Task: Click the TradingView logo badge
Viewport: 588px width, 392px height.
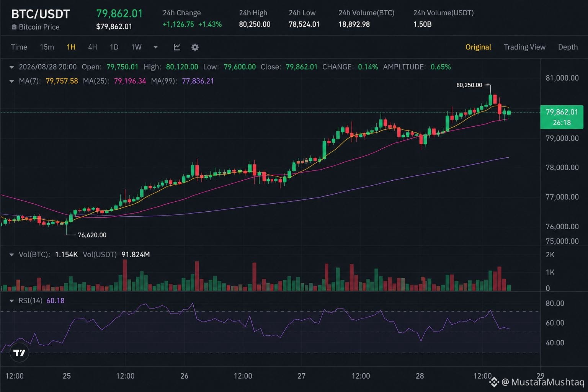Action: [19, 353]
